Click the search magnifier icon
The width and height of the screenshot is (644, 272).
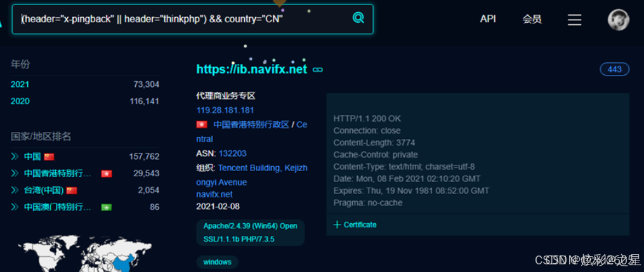[358, 18]
